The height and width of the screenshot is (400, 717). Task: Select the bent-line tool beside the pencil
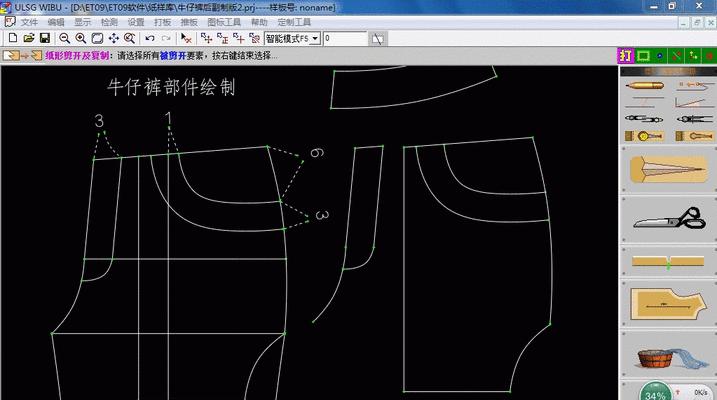[x=694, y=85]
